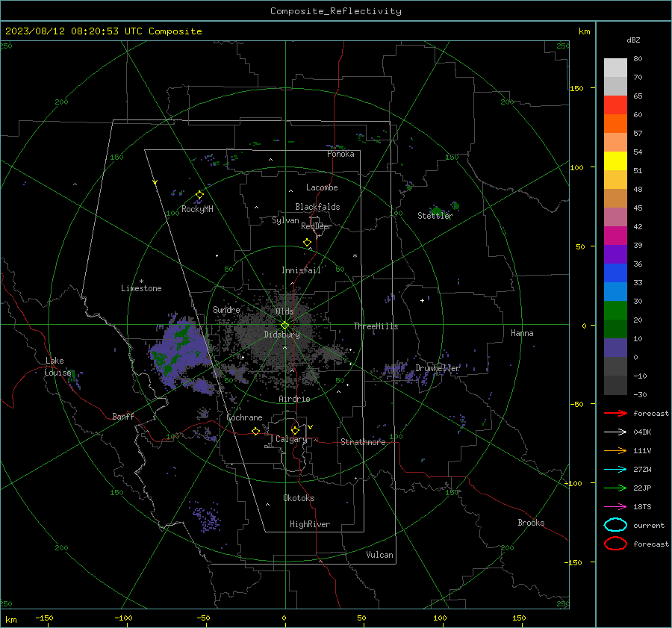Pick the lightest gray 70-80 dBZ swatch
The image size is (672, 628).
[x=615, y=68]
